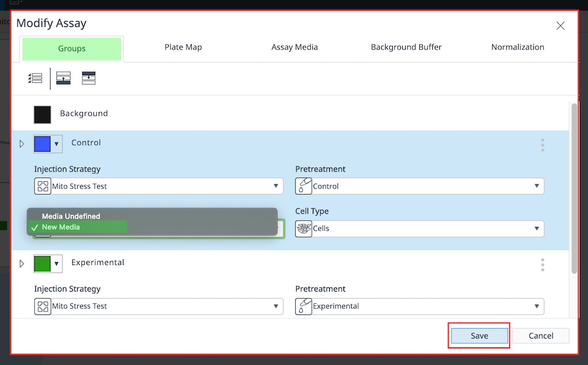Click the move group down icon

[89, 78]
